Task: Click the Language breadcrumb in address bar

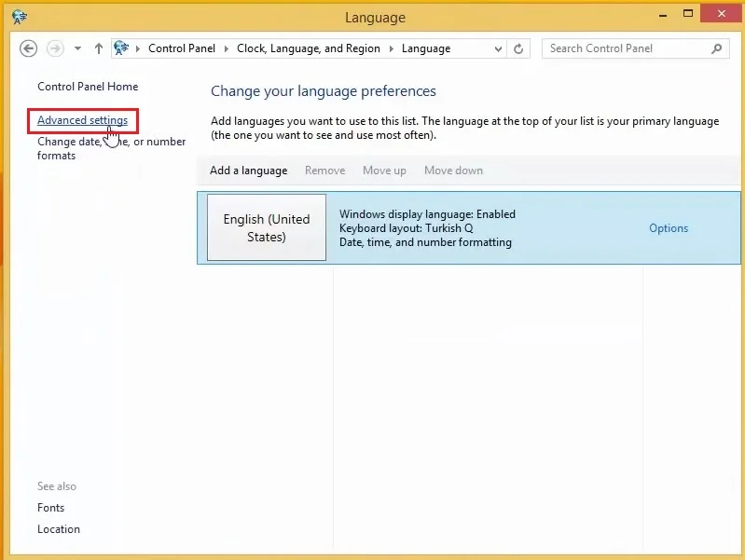Action: [x=426, y=48]
